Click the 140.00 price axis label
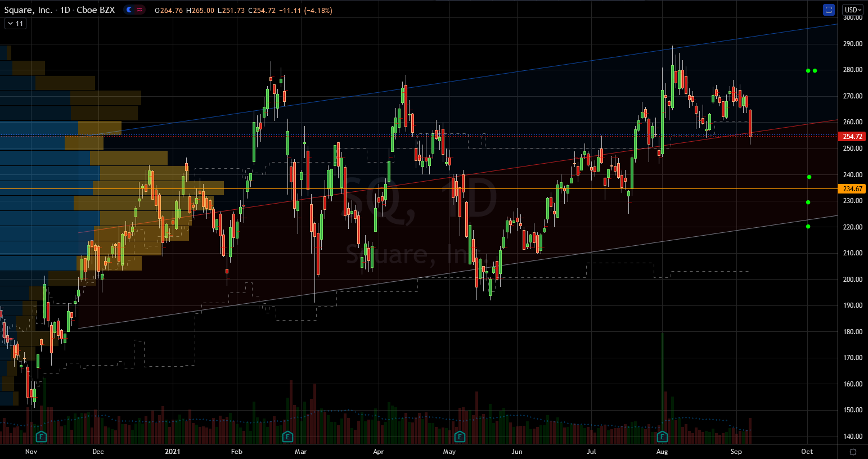 [x=853, y=436]
